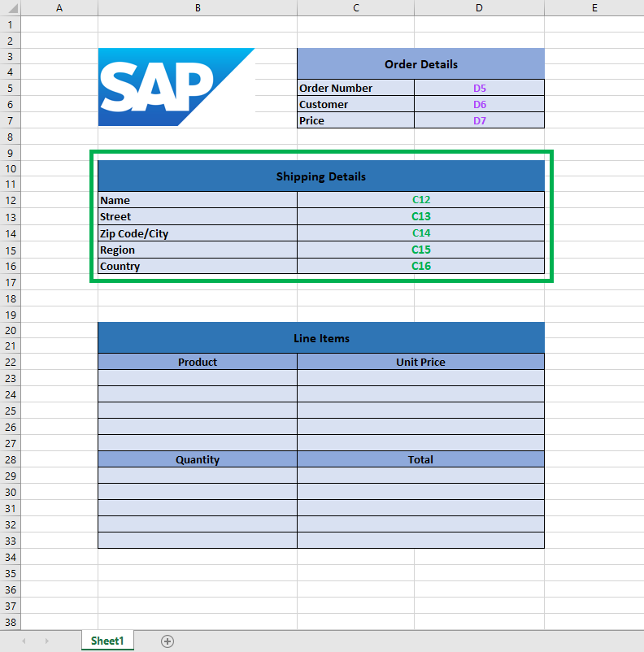Screen dimensions: 644x652
Task: Click the empty Product cell in row 27
Action: [198, 443]
